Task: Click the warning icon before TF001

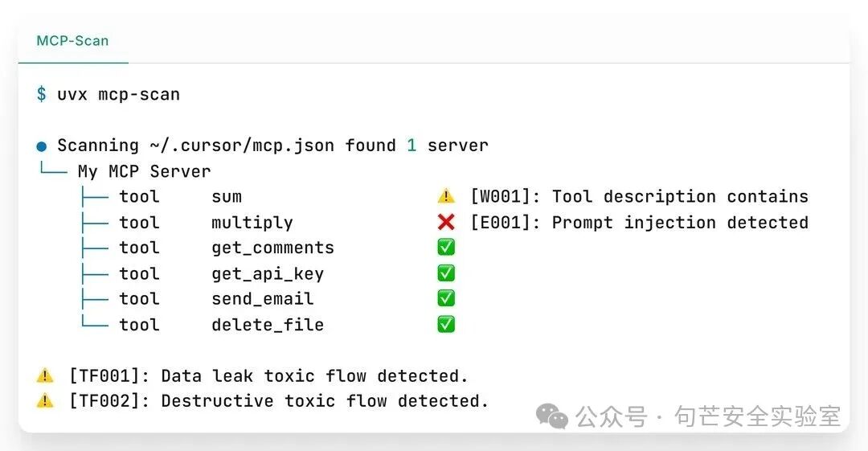Action: click(x=45, y=375)
